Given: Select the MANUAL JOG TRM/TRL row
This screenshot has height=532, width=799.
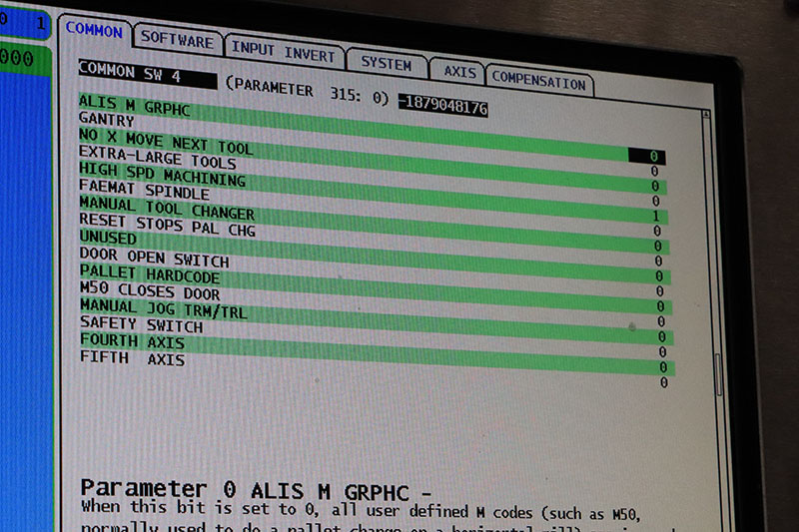Looking at the screenshot, I should click(x=378, y=320).
